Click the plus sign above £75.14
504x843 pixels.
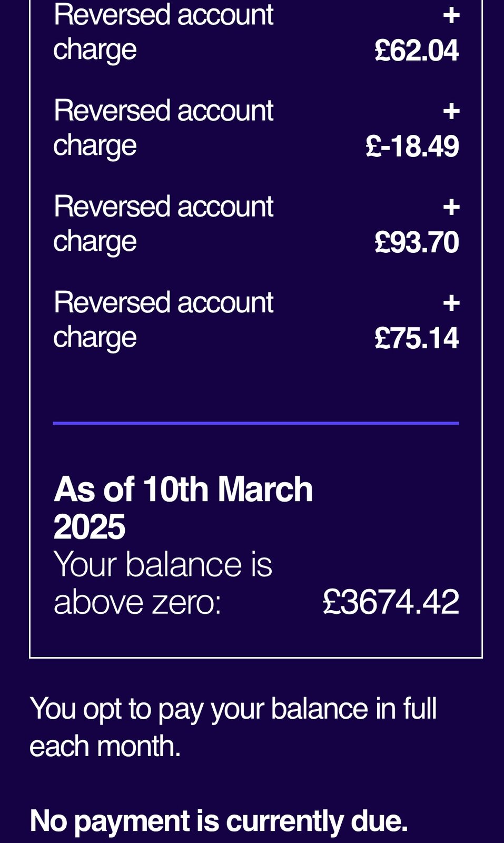coord(451,303)
